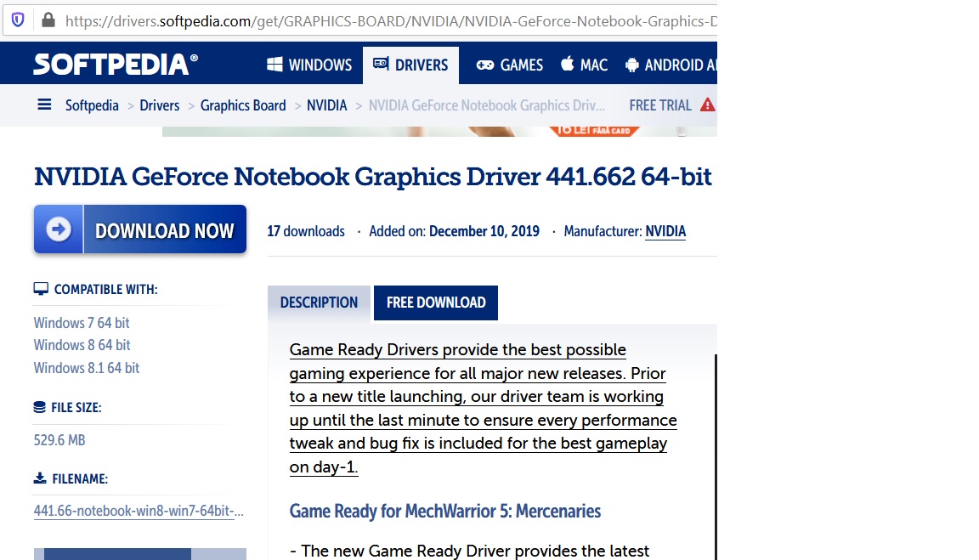This screenshot has width=979, height=560.
Task: Click the FILENAME label
Action: [80, 478]
